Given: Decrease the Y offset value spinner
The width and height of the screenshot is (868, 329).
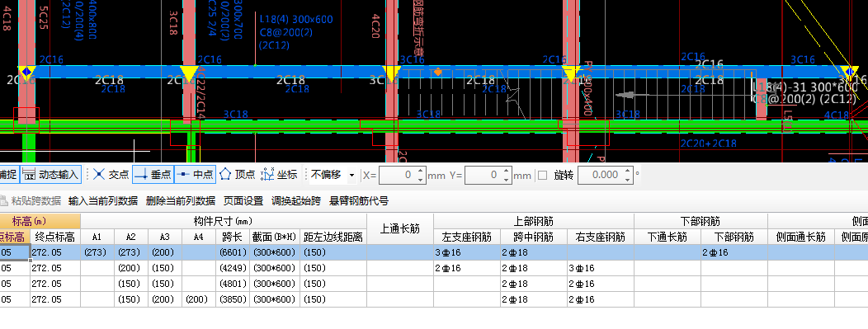Looking at the screenshot, I should [506, 180].
